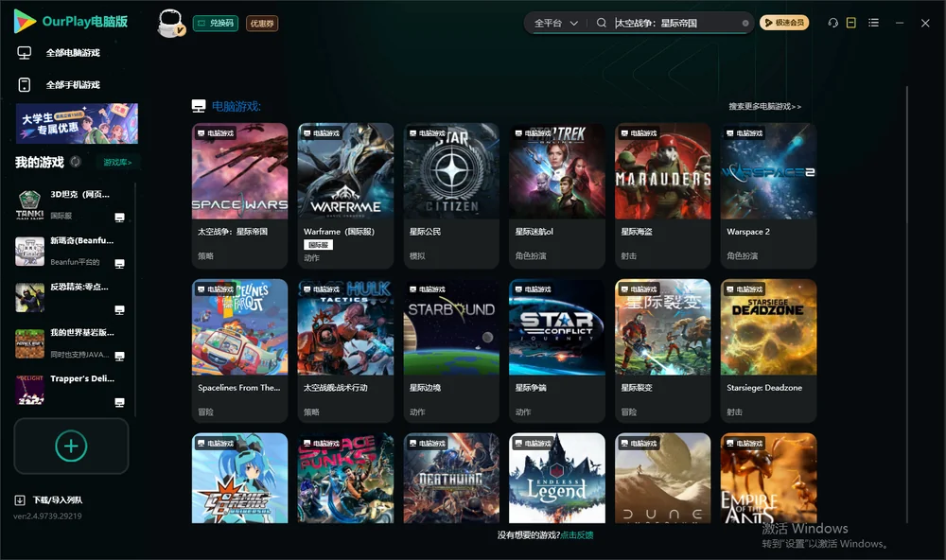The width and height of the screenshot is (946, 560).
Task: Open Trapper's Delight in my games list
Action: [71, 390]
